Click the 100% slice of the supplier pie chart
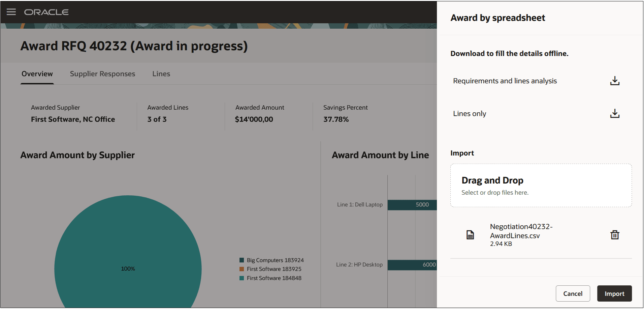Viewport: 644px width, 309px height. pyautogui.click(x=128, y=268)
